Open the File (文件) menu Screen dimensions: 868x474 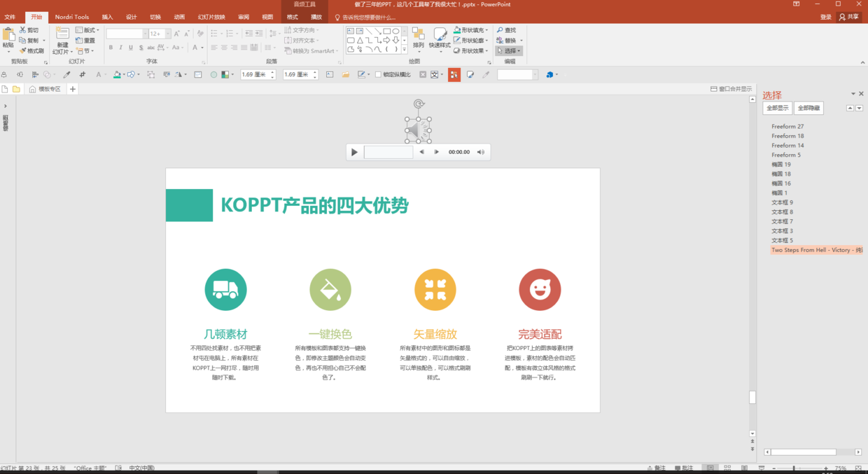click(x=10, y=17)
